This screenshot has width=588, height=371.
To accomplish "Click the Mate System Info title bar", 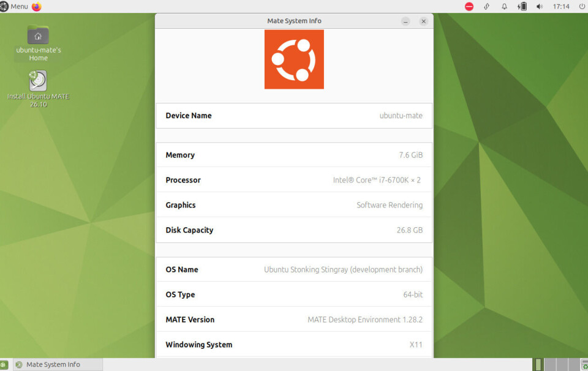I will click(294, 21).
